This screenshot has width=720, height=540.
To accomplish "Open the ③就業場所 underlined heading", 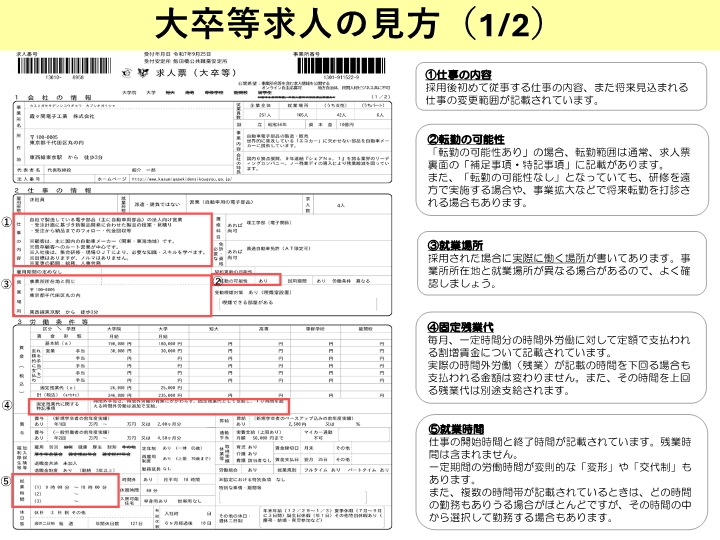I will [x=455, y=245].
